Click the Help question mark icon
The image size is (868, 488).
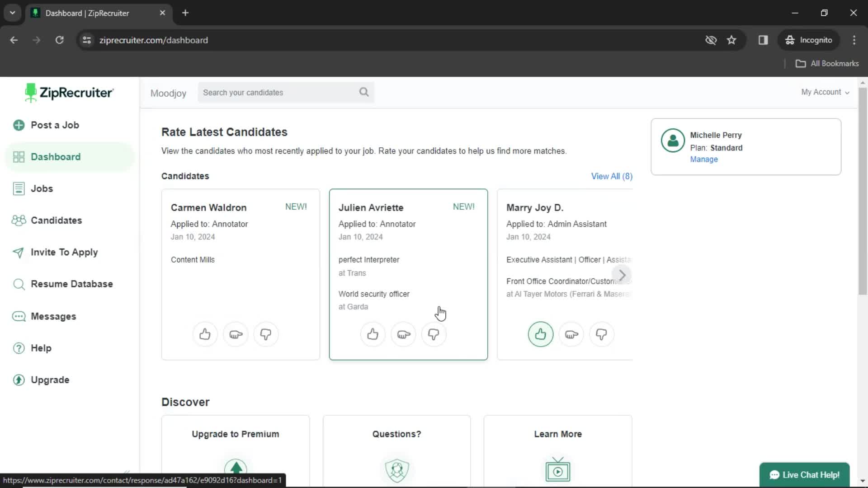(x=19, y=348)
